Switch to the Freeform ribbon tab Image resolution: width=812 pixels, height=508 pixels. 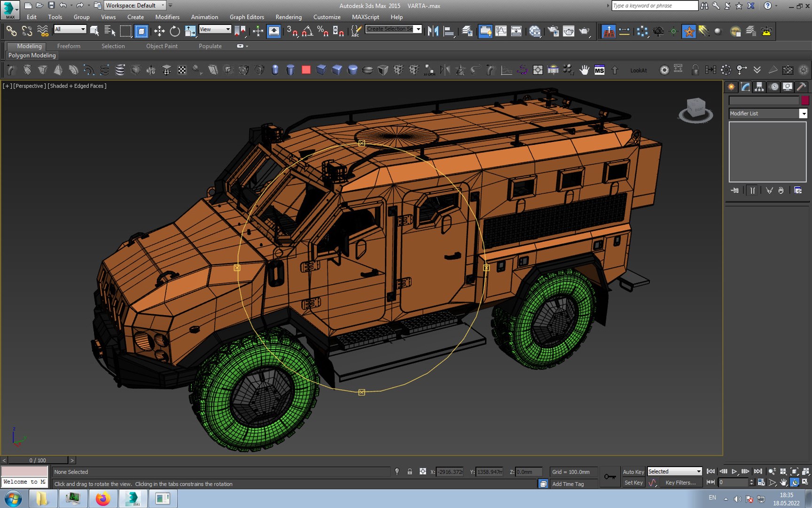click(69, 46)
